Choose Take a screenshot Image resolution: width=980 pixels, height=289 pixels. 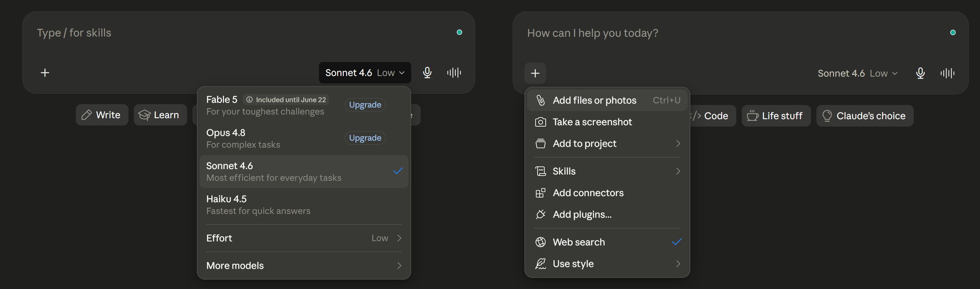(607, 122)
